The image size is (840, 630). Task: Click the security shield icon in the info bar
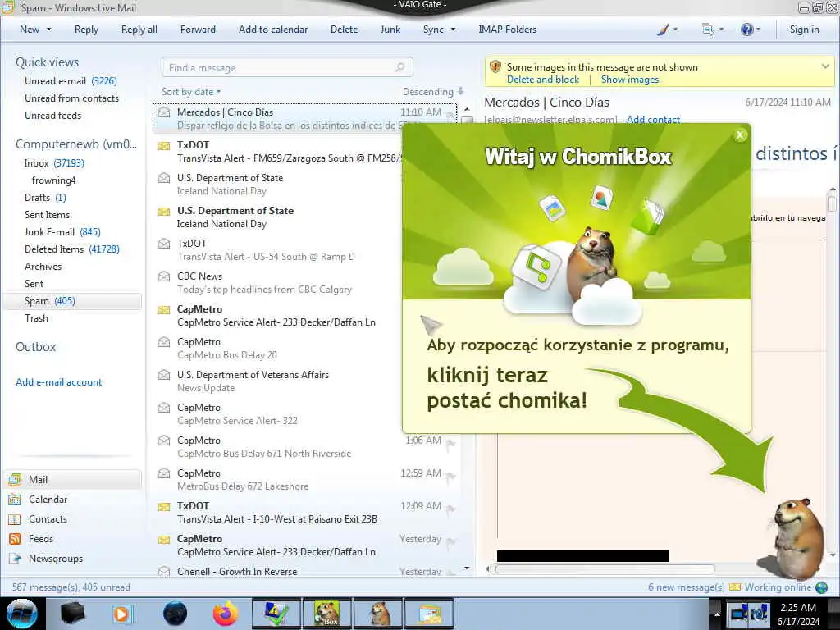tap(495, 67)
